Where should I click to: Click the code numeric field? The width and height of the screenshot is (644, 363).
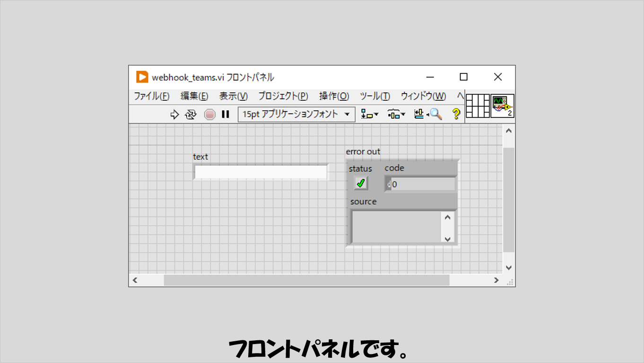coord(423,184)
